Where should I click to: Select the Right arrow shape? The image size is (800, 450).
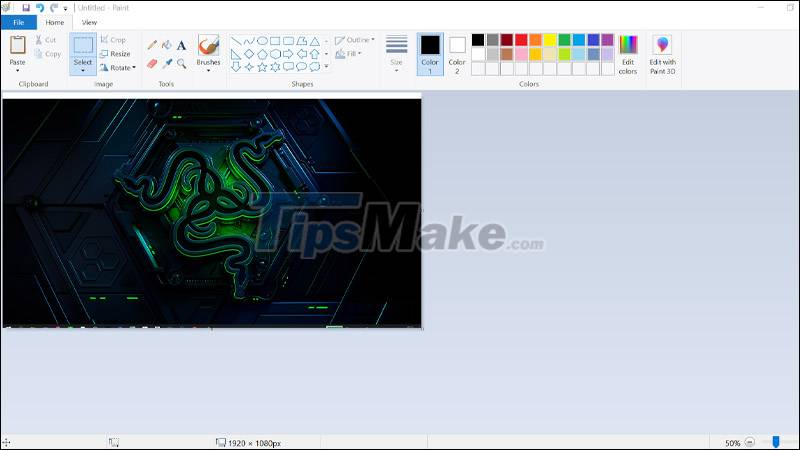(x=289, y=54)
